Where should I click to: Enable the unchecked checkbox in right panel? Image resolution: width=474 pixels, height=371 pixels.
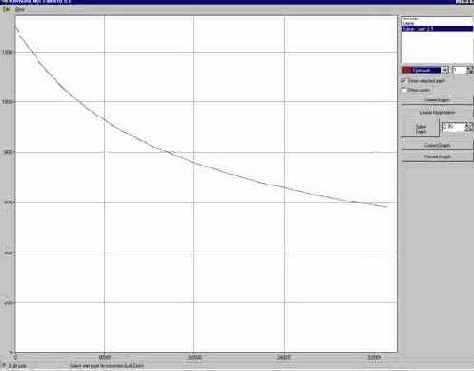coord(403,90)
